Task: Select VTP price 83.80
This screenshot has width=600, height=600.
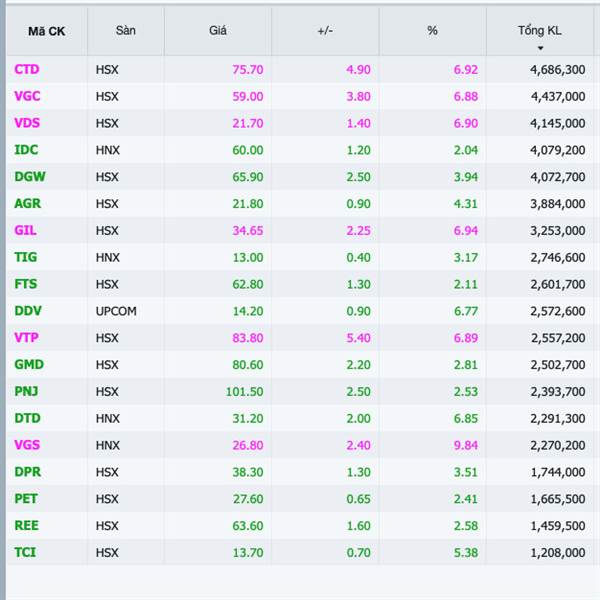Action: [248, 338]
